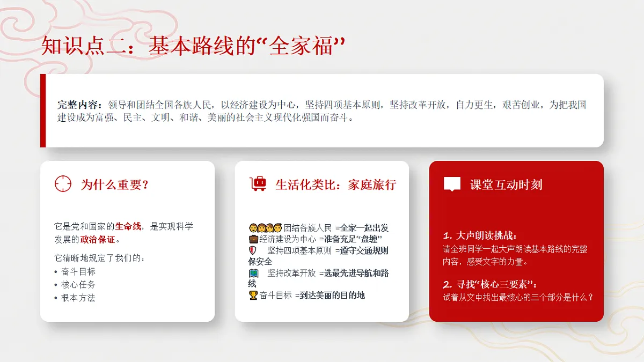Click the phrase 以经济建设为中心 in the top box
The image size is (644, 362).
tap(259, 105)
